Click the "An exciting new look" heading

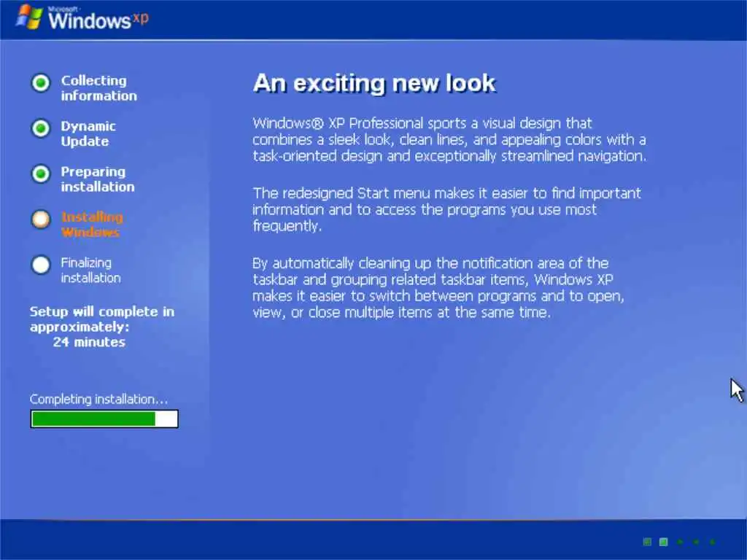pyautogui.click(x=375, y=83)
